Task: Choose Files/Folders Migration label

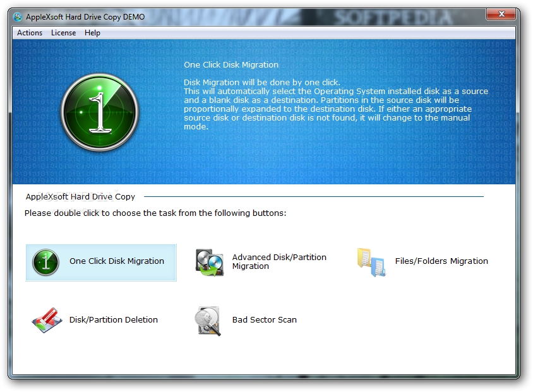Action: (441, 261)
